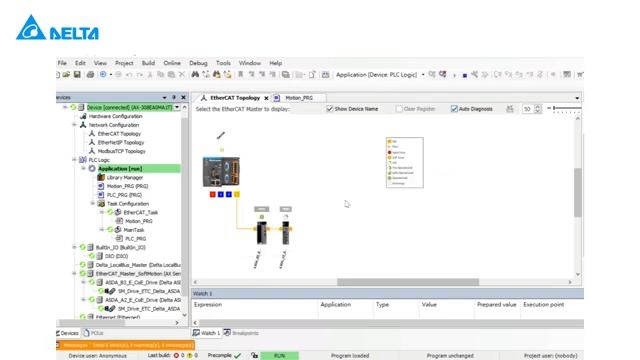This screenshot has height=360, width=640.
Task: Open the Device [connected] row dropdown arrow
Action: click(x=177, y=107)
